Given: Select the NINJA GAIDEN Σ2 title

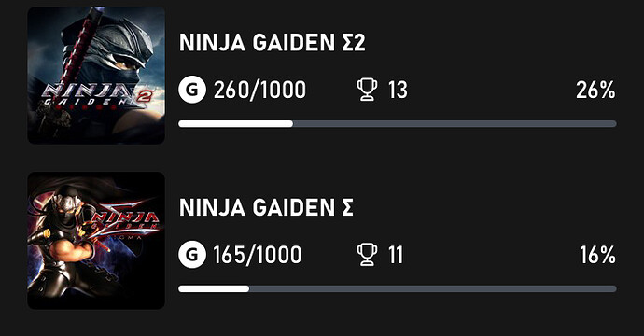Looking at the screenshot, I should click(x=272, y=43).
